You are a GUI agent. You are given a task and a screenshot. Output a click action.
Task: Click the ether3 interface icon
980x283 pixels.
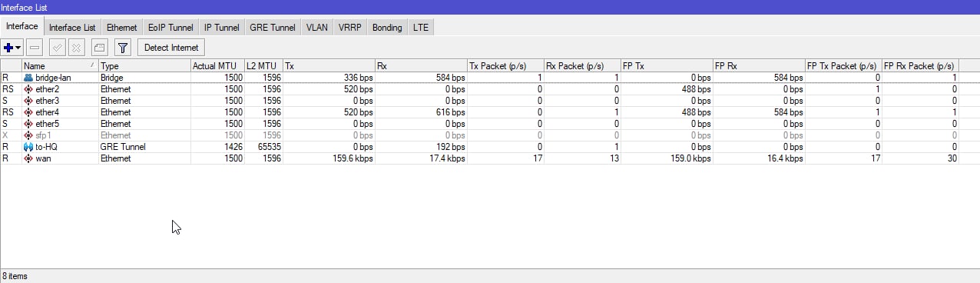[28, 101]
